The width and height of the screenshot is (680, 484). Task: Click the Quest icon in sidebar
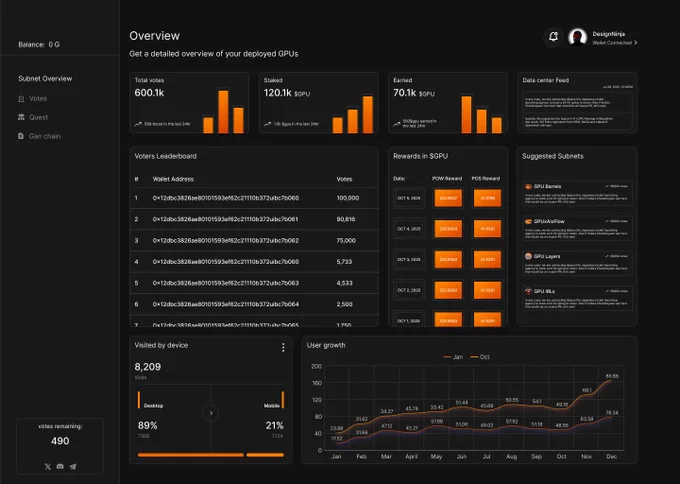coord(21,117)
